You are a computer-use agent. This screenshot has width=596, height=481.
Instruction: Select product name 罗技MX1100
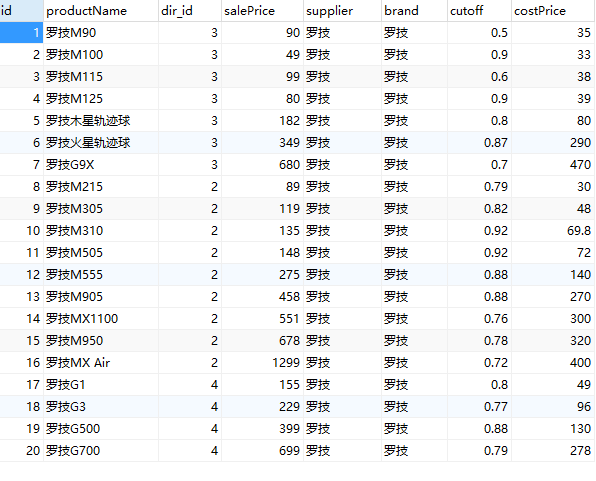pyautogui.click(x=82, y=319)
